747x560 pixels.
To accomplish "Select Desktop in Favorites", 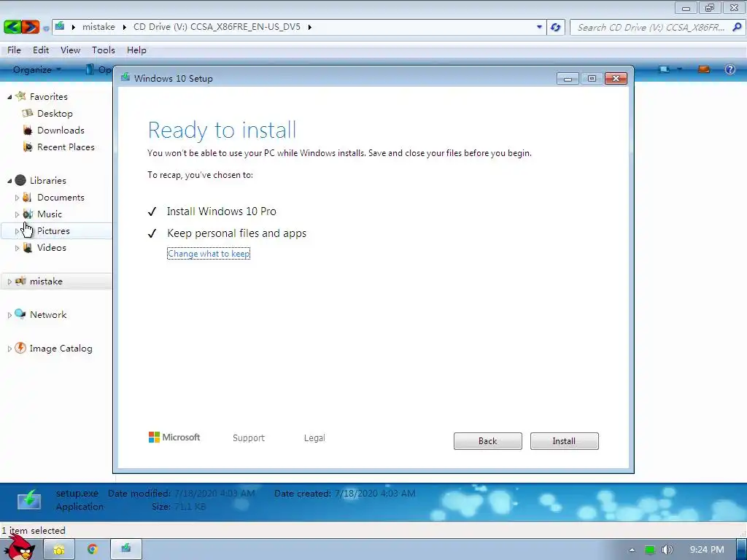I will click(55, 113).
